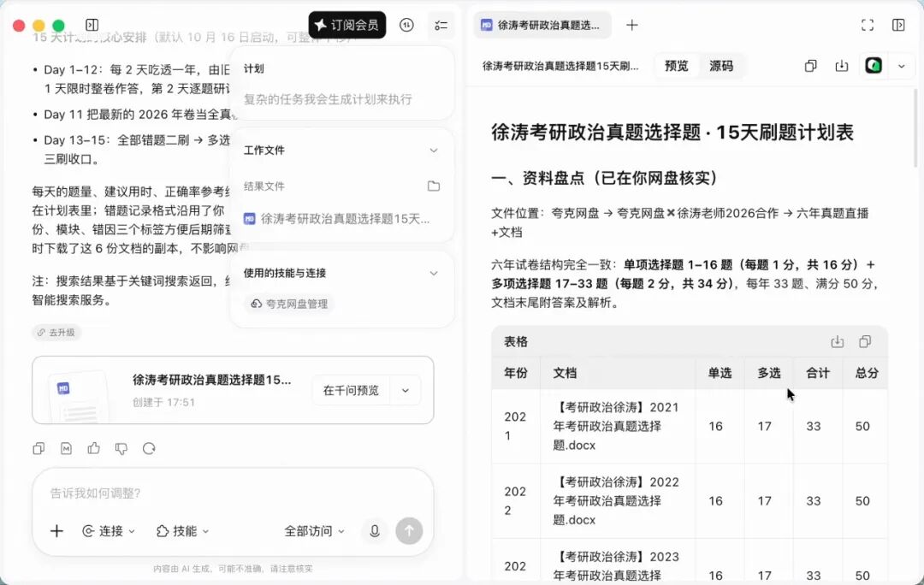Regenerate the response with the refresh icon
The height and width of the screenshot is (585, 924).
149,449
